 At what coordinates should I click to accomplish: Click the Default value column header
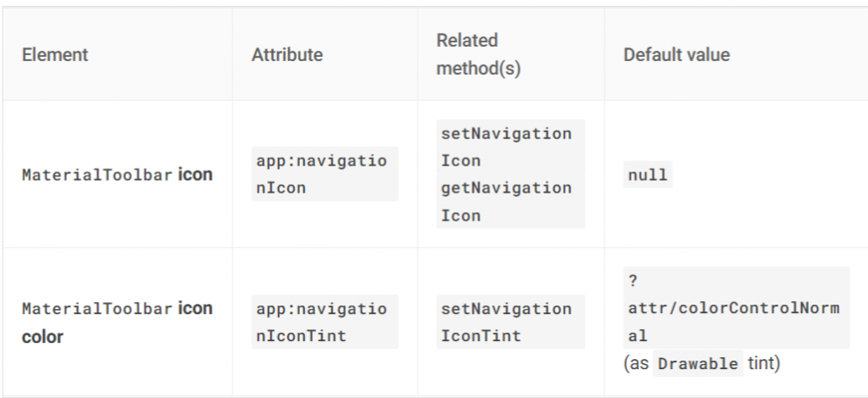coord(676,54)
